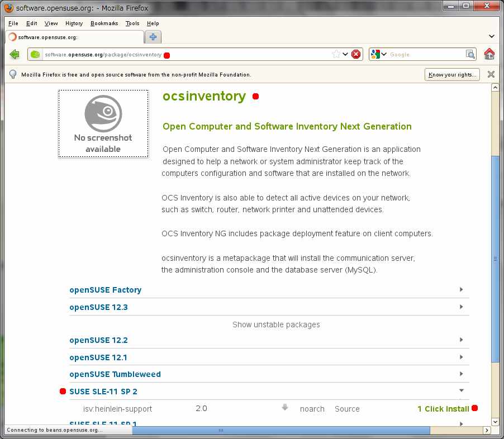Click the horizontal scrollbar right arrow
Viewport: 504px width, 439px height.
(487, 430)
